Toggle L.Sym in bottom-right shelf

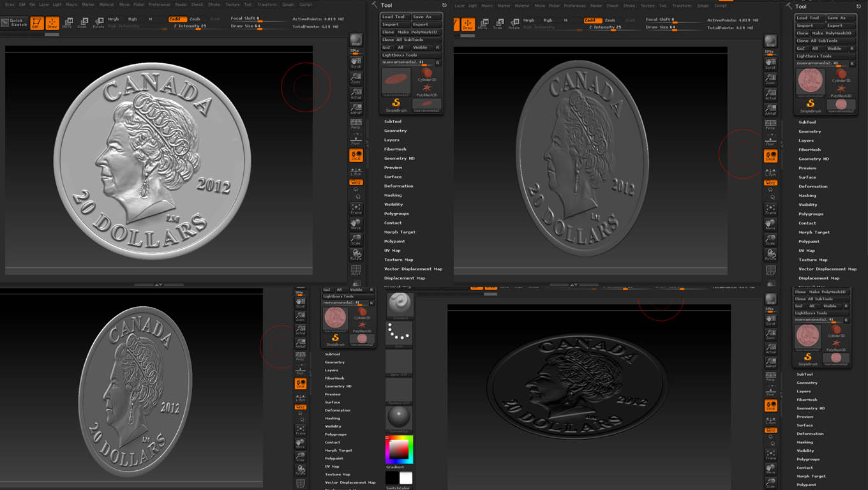[x=770, y=420]
